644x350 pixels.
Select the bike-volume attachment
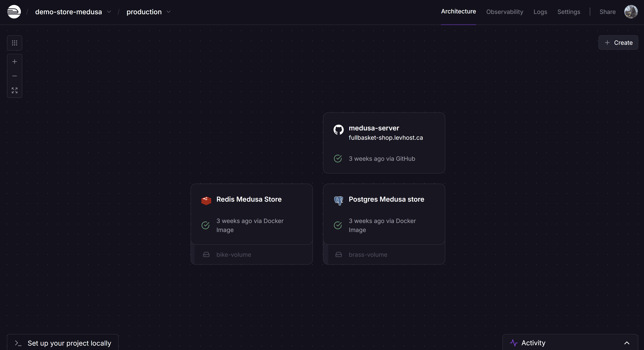(x=234, y=255)
